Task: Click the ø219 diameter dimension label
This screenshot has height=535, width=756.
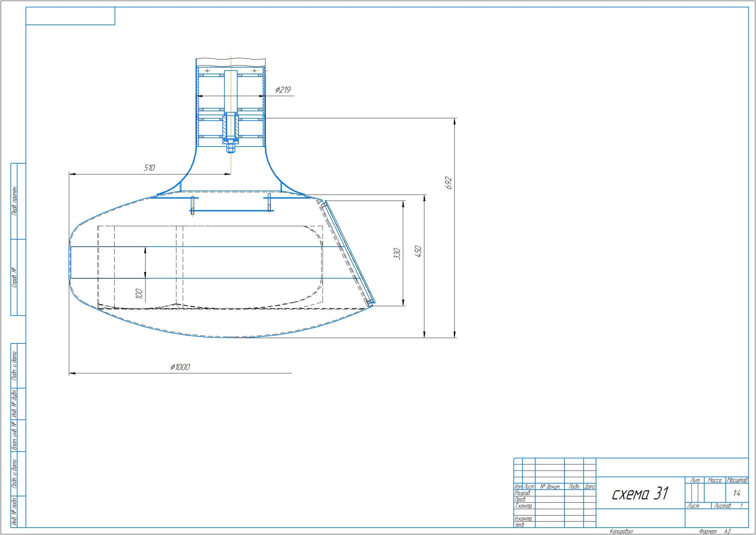Action: 283,90
